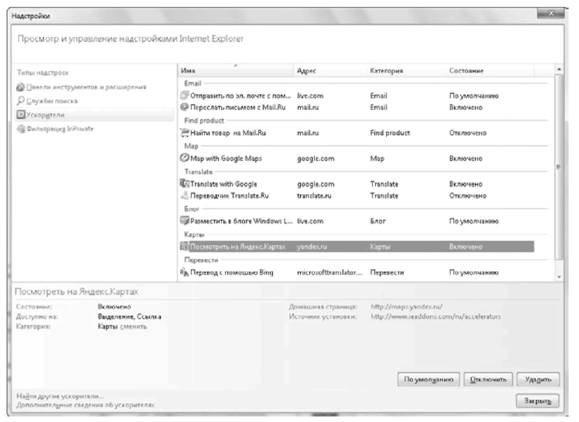This screenshot has width=579, height=422.
Task: Click the По умолчанию button
Action: pos(428,379)
